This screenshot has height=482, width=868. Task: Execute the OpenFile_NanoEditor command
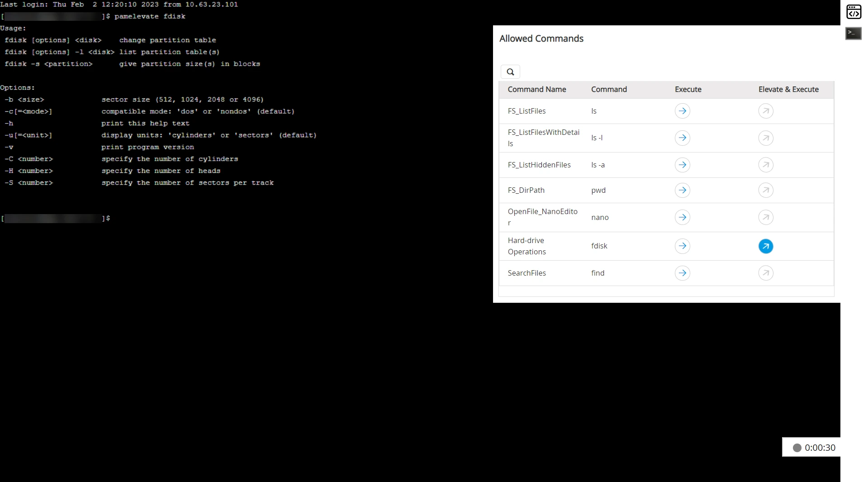pyautogui.click(x=682, y=217)
